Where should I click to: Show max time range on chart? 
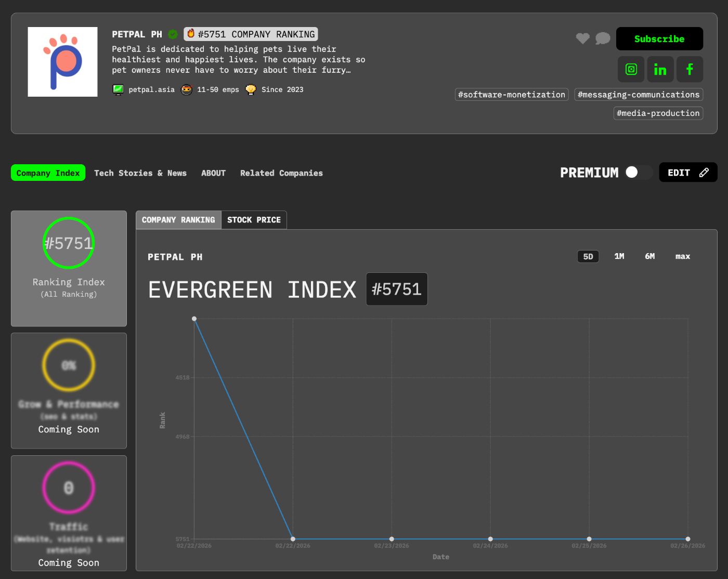(682, 256)
